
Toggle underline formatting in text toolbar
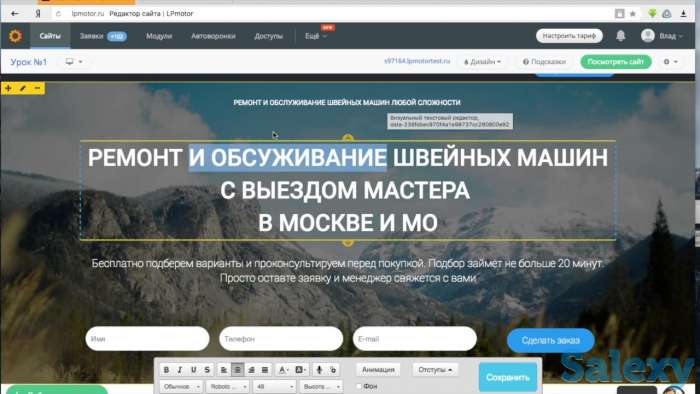pos(194,369)
